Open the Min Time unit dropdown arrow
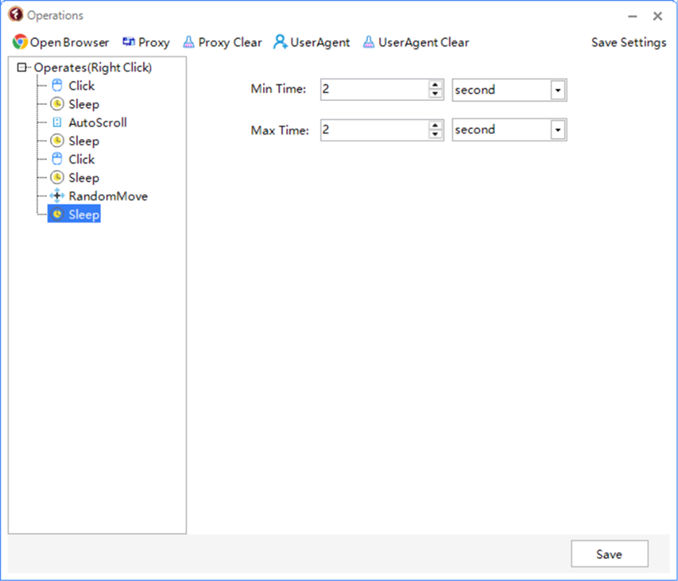Screen dimensions: 678x581 coord(558,90)
